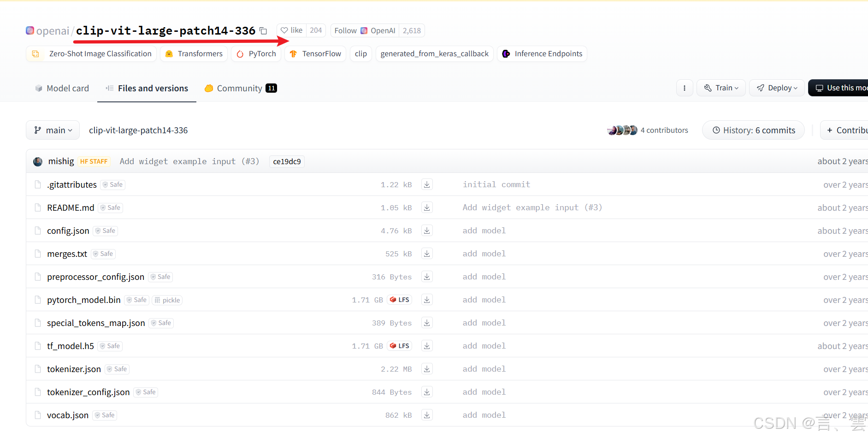Click the Safe badge next to vocab.json
The image size is (868, 438).
105,415
